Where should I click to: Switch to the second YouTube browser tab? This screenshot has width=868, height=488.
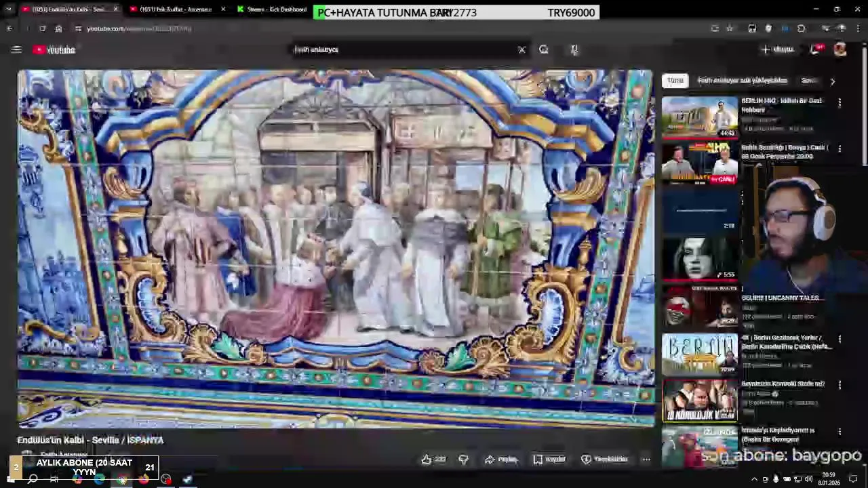pos(176,9)
